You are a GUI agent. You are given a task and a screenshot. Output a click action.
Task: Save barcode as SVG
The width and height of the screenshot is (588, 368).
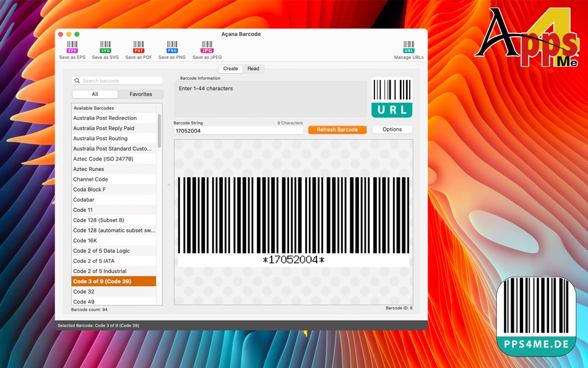click(105, 50)
